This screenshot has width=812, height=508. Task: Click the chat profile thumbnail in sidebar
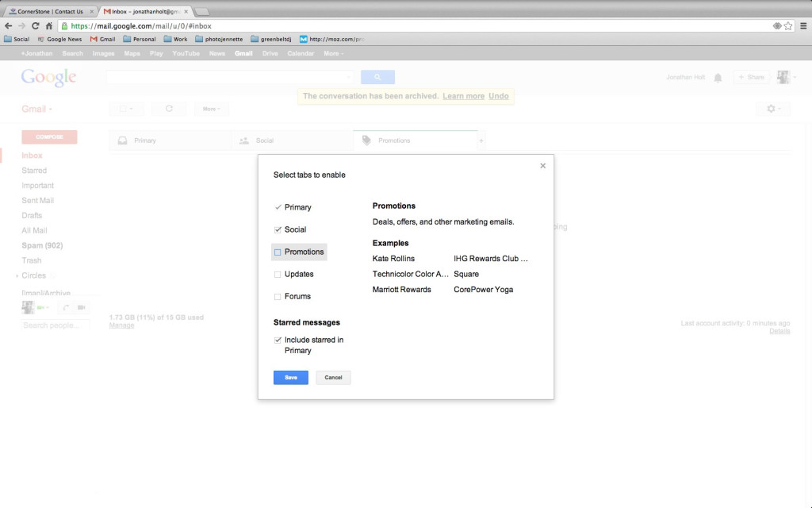(28, 307)
